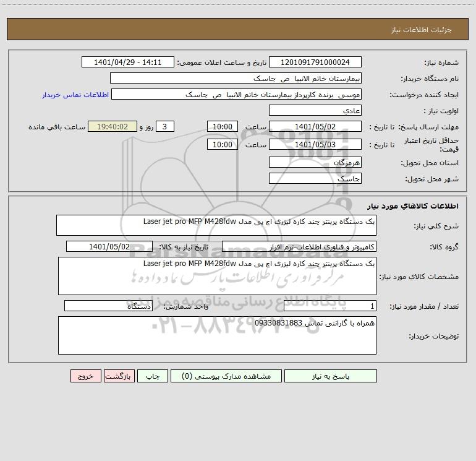Screen dimensions: 476x461
Task: Click مشخصات کالای مورد نیاز text area
Action: (217, 276)
